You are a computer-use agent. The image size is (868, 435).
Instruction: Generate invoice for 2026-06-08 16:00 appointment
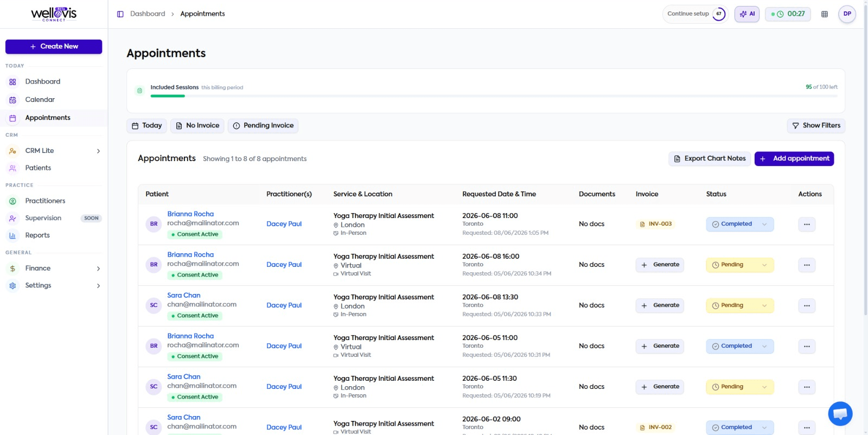click(660, 265)
